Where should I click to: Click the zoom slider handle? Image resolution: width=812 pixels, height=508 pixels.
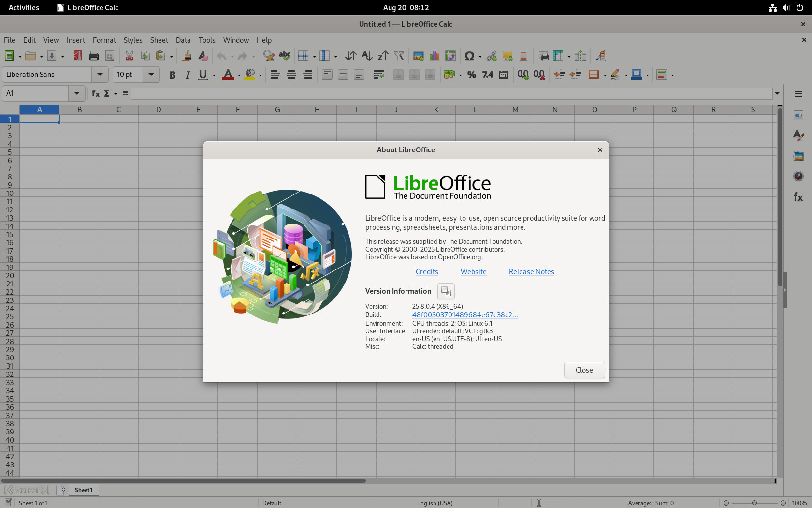[x=754, y=503]
